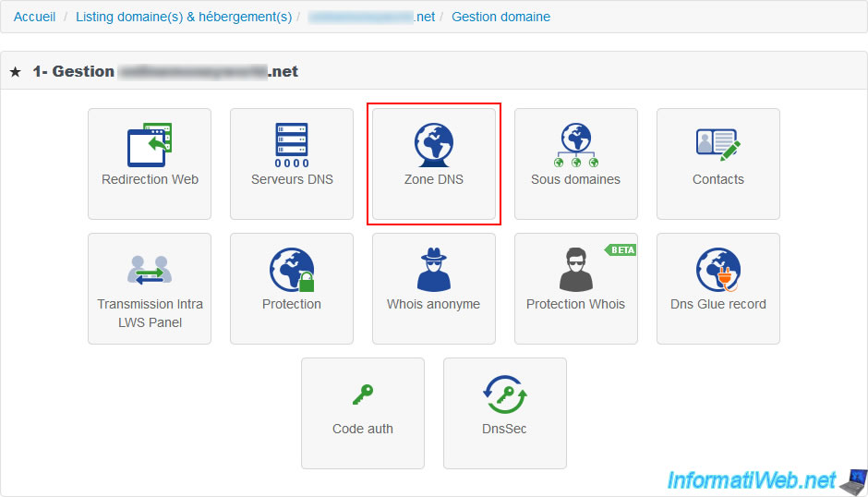Image resolution: width=868 pixels, height=497 pixels.
Task: Open the Protection globe lock icon
Action: click(292, 270)
